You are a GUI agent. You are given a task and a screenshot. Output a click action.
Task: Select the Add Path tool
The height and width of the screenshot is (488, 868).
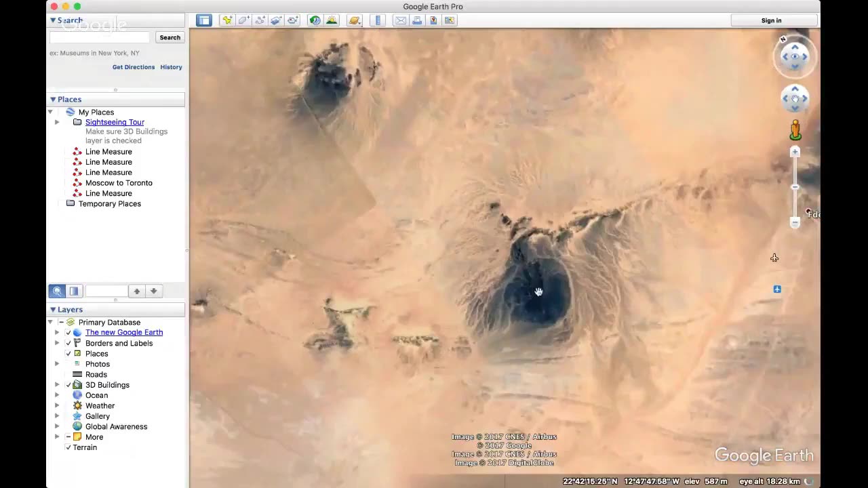260,20
